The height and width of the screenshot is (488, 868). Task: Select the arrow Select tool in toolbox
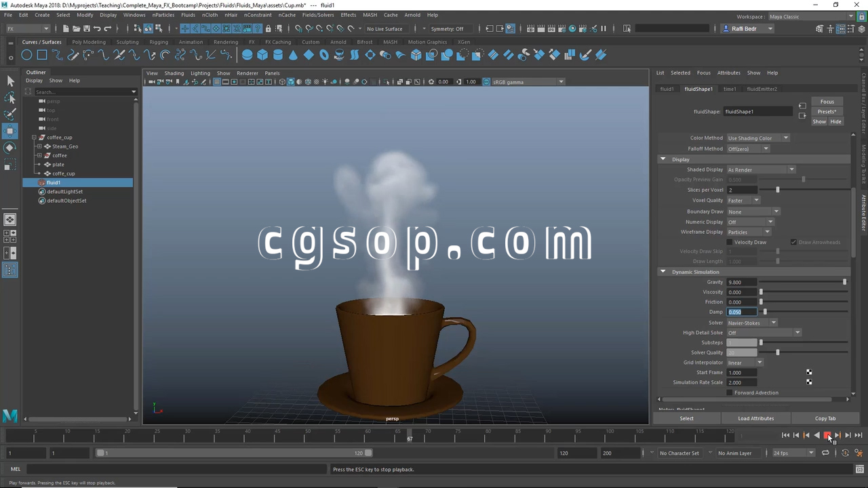pos(10,81)
